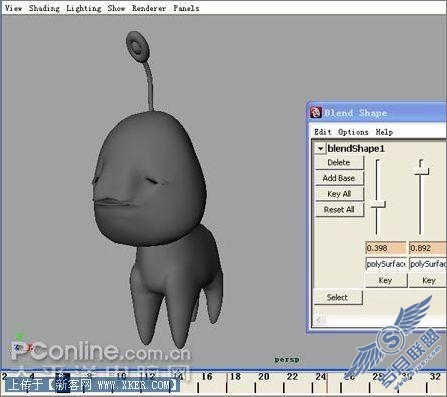Click frame 22 on the timeline

[x=292, y=377]
